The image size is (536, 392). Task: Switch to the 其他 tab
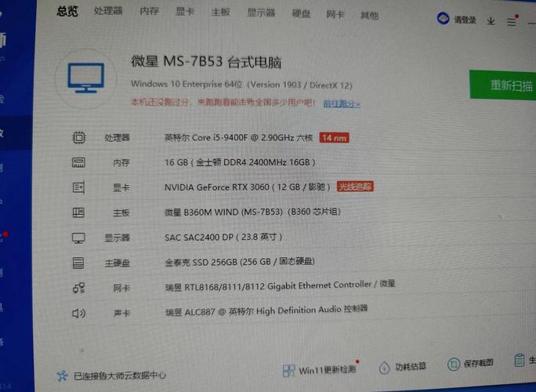coord(369,15)
